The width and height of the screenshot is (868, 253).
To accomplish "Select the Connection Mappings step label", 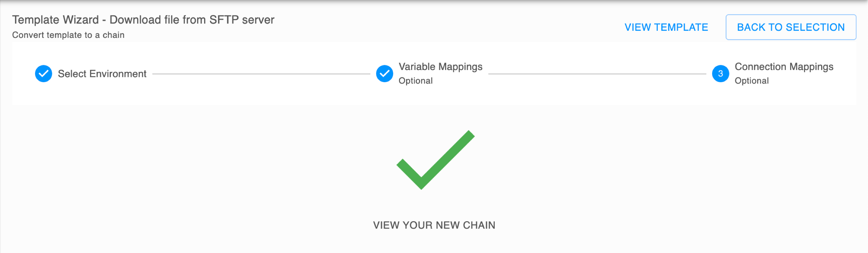I will tap(784, 66).
